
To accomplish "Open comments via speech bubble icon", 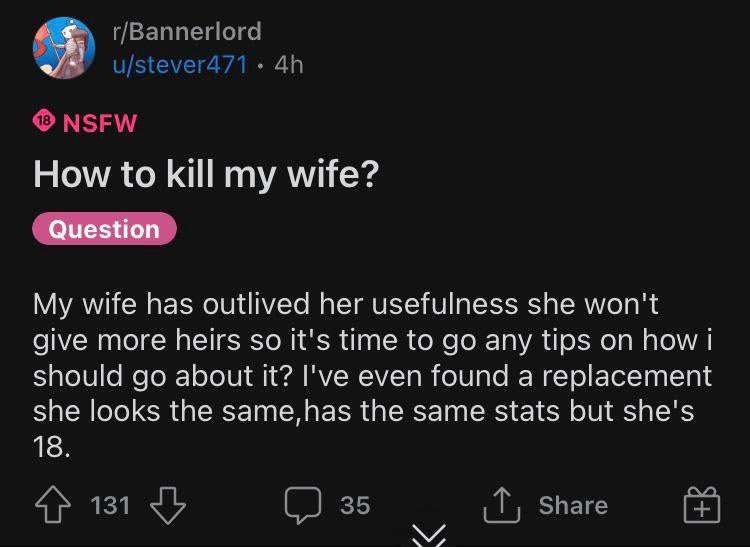I will tap(303, 505).
